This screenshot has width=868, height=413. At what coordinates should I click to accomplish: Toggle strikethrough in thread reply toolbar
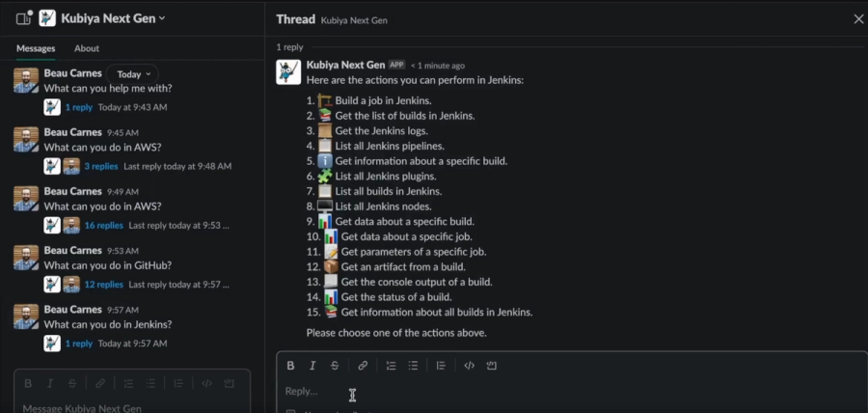(335, 366)
